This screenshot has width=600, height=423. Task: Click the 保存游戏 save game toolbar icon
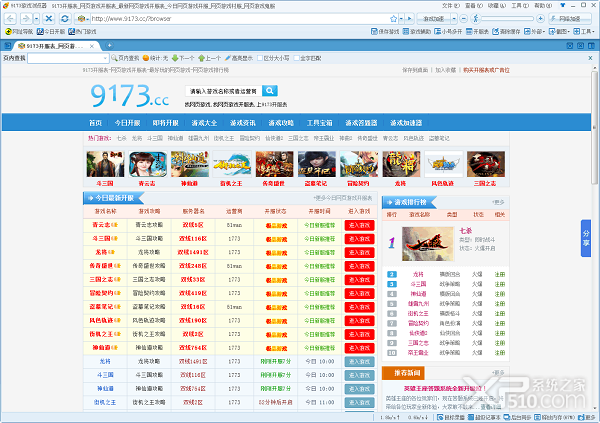tap(385, 31)
